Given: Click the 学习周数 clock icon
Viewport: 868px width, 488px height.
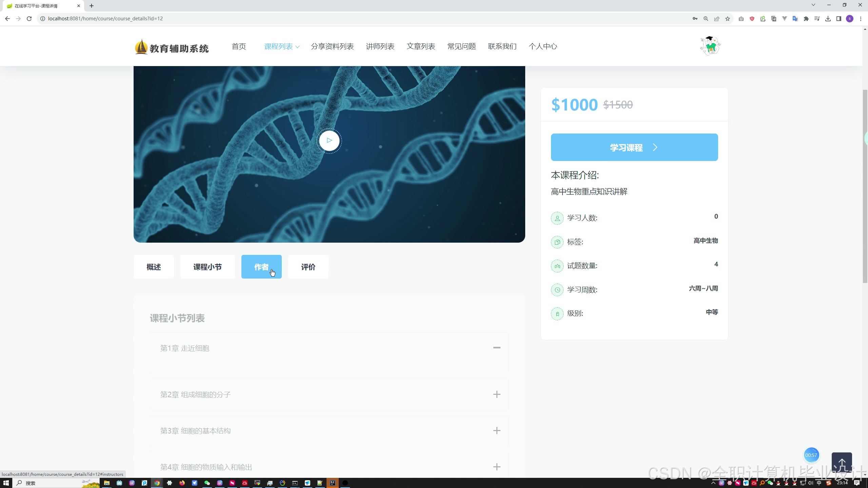Looking at the screenshot, I should (x=557, y=290).
